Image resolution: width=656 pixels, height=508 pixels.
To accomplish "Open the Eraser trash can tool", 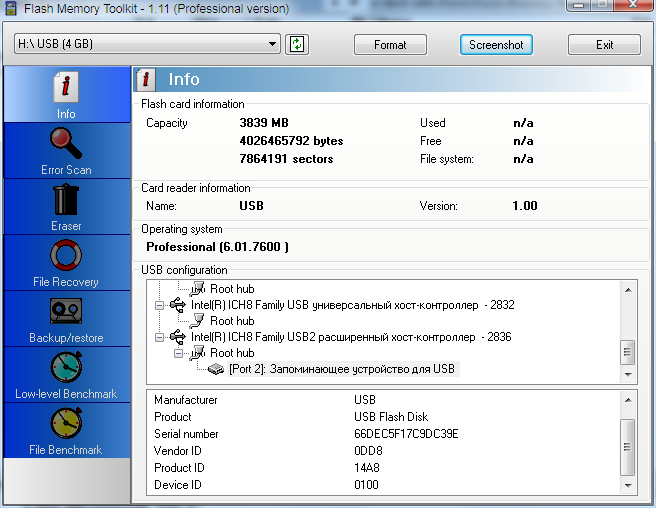I will (67, 207).
